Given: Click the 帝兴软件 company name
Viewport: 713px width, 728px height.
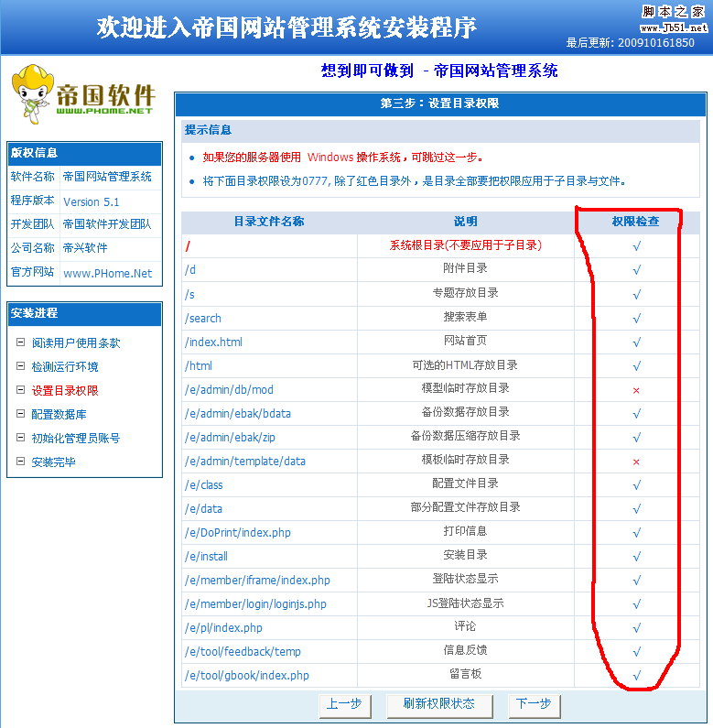Looking at the screenshot, I should (x=85, y=248).
